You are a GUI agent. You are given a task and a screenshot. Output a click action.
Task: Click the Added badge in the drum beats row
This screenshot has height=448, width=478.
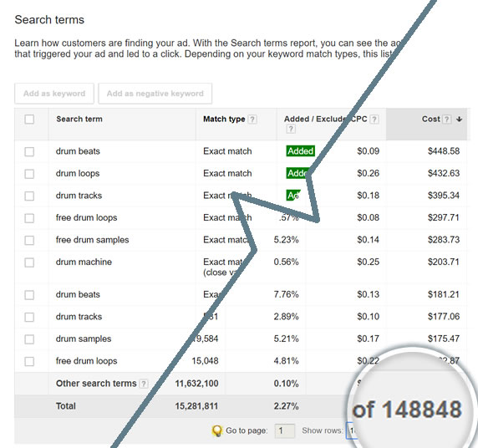(x=300, y=151)
